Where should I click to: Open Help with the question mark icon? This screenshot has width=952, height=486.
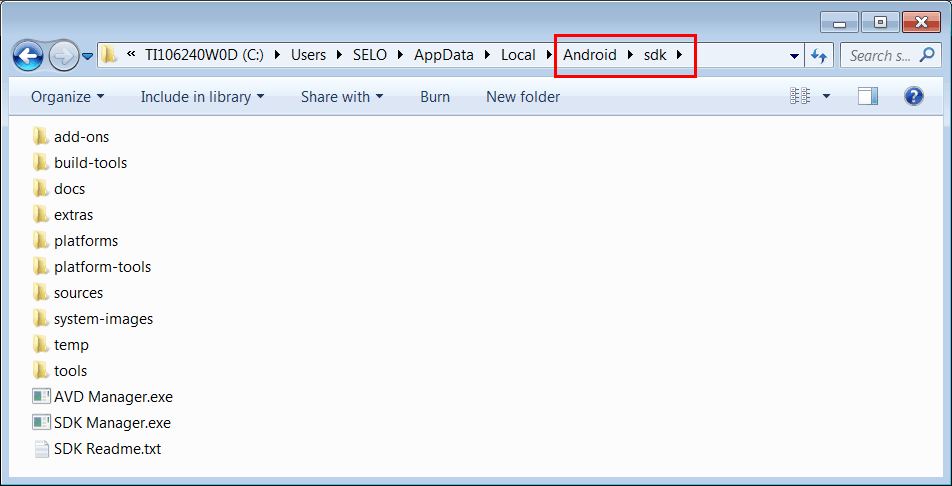(x=914, y=96)
